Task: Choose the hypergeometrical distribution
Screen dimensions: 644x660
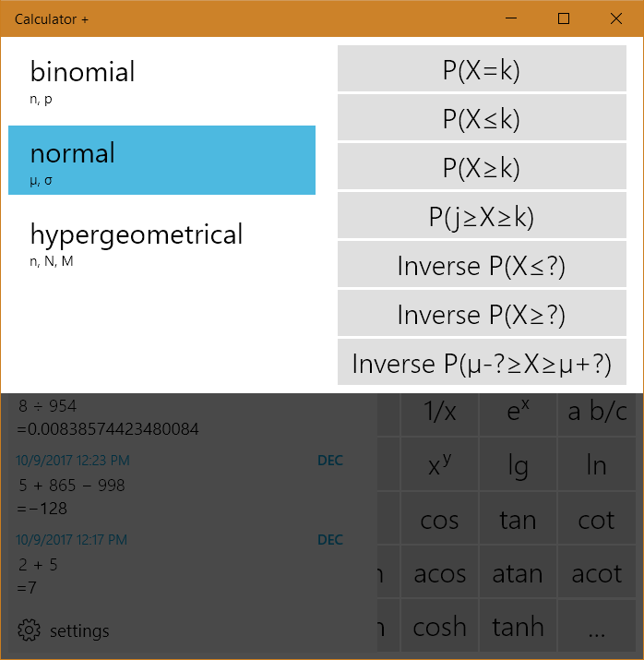Action: (x=161, y=242)
